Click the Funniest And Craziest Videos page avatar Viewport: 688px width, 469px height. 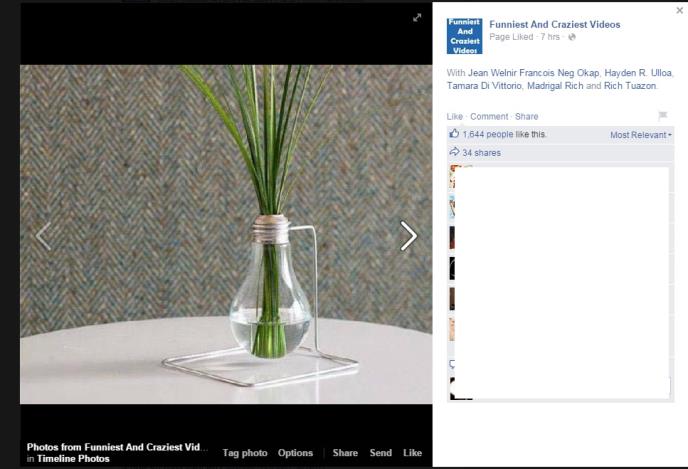pos(464,36)
